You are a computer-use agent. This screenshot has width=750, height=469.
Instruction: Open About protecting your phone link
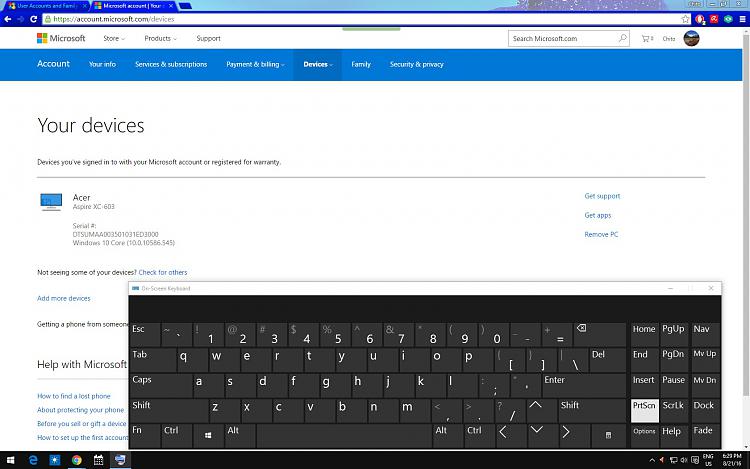tap(80, 410)
